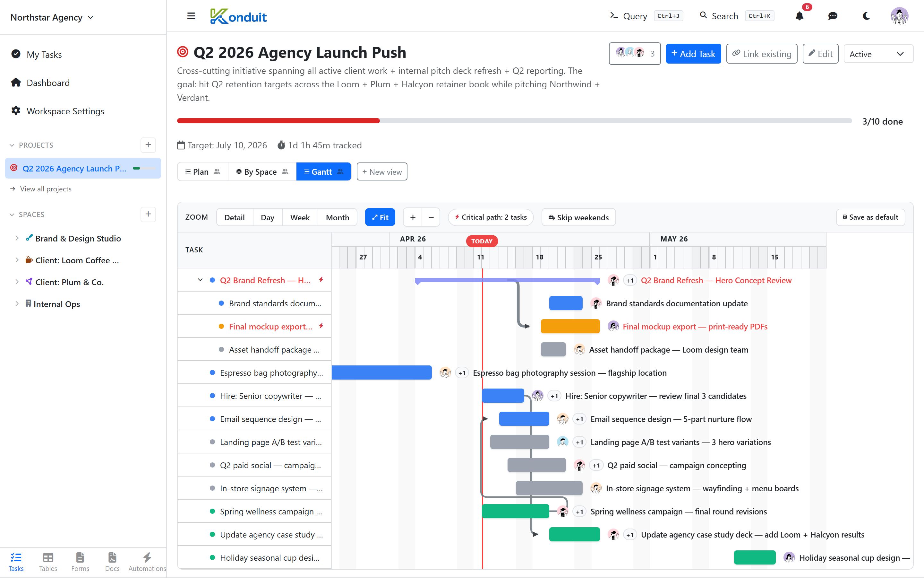Open notifications bell with 6 badge

coord(800,16)
